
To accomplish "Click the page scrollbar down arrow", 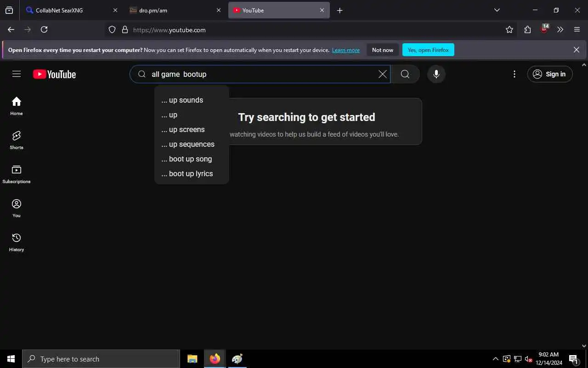I will point(584,346).
